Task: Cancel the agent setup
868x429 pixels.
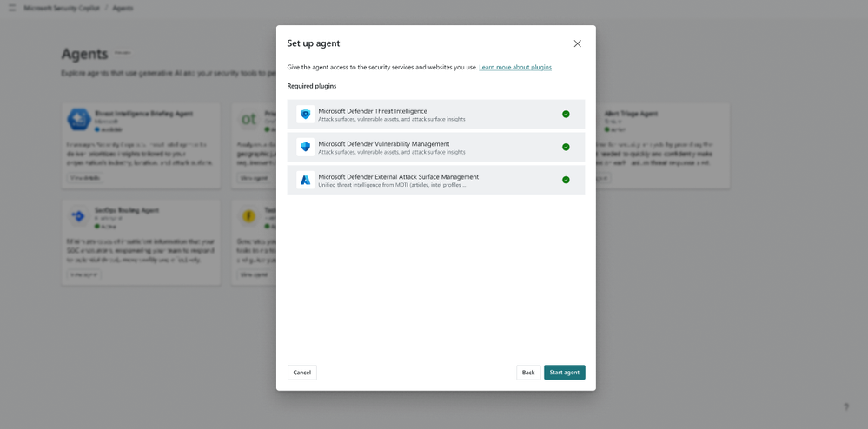Action: point(301,373)
